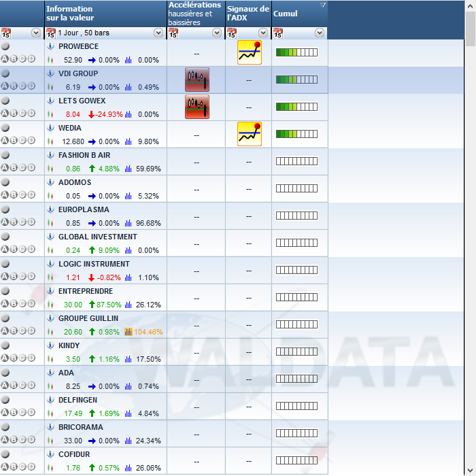Open info icon for PROWEBCE
Viewport: 476px width, 476px height.
click(50, 46)
